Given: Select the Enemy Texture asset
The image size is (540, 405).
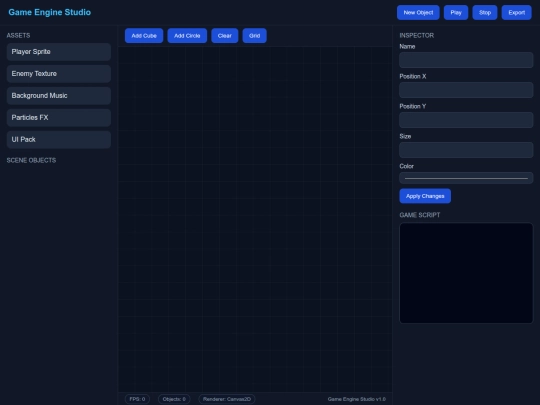Looking at the screenshot, I should [59, 74].
